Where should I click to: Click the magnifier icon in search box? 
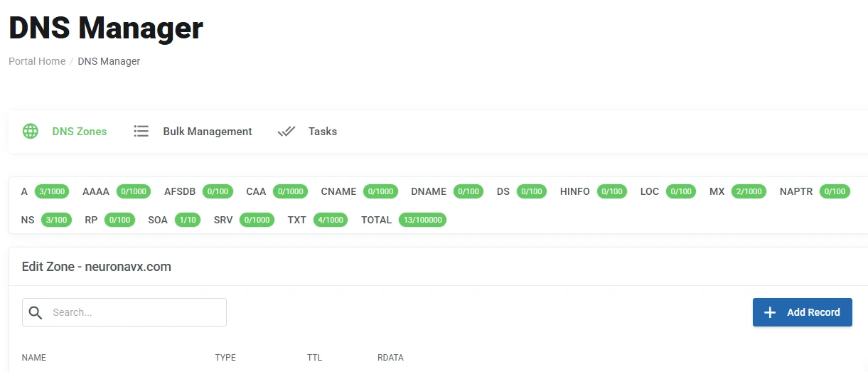(x=35, y=312)
